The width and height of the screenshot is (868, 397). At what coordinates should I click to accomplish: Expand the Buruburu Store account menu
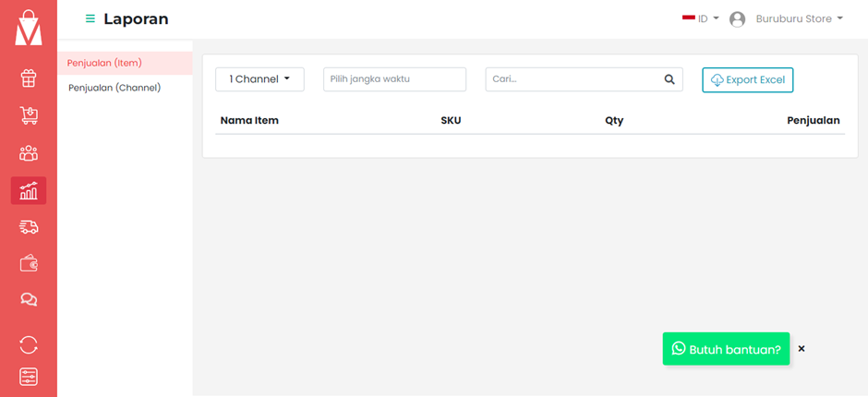coord(786,18)
